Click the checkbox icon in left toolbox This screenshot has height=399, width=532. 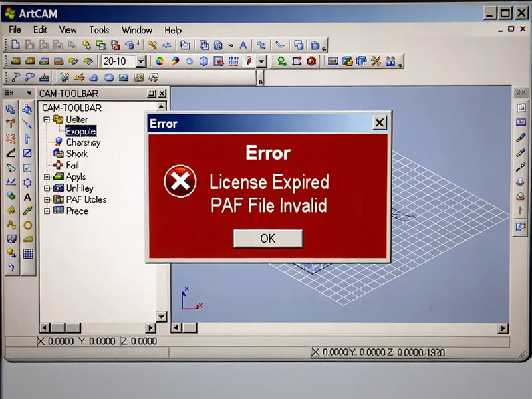click(27, 168)
